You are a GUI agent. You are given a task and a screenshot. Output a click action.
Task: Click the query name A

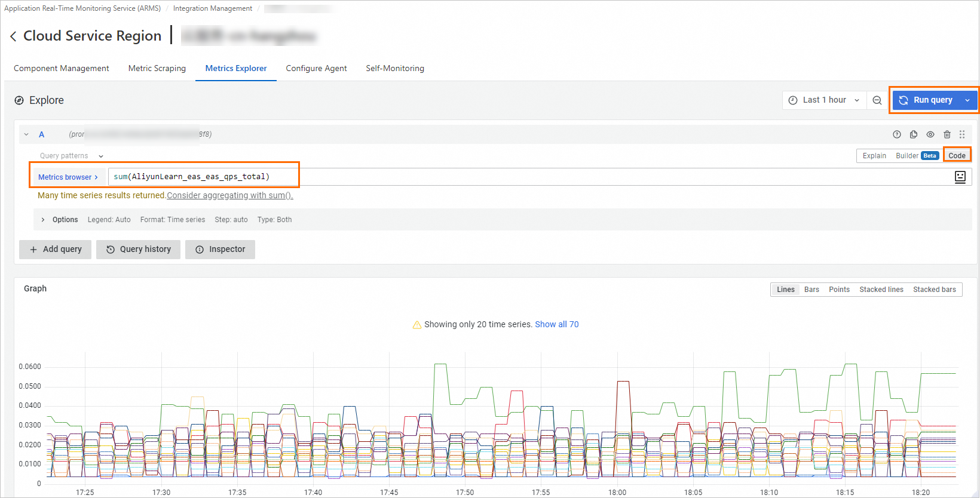pos(42,134)
